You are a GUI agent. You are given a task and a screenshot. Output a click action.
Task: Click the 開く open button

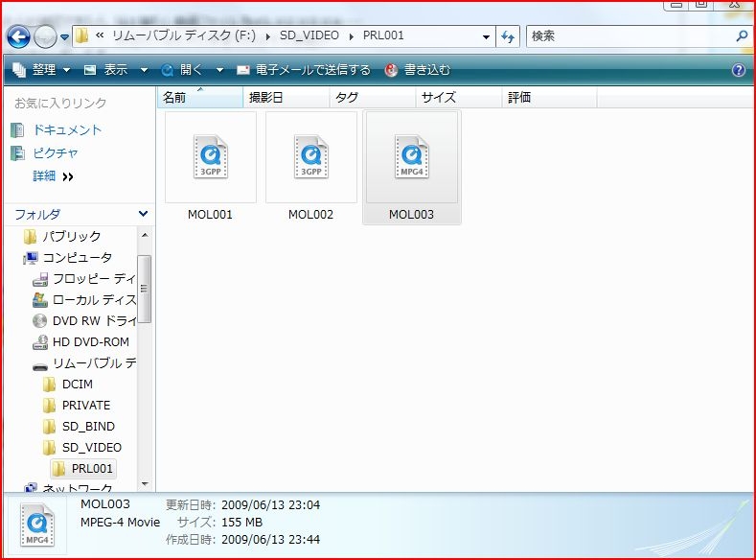[182, 70]
